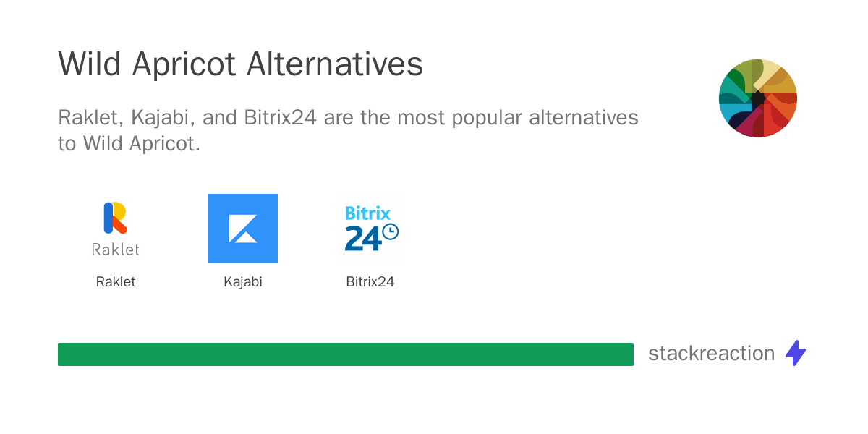Click the stackreaction brand text

(711, 353)
